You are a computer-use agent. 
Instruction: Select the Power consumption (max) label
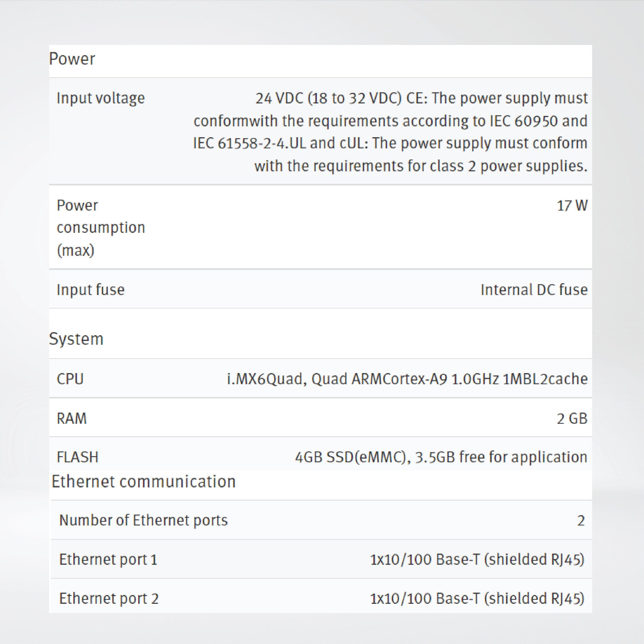pyautogui.click(x=101, y=228)
